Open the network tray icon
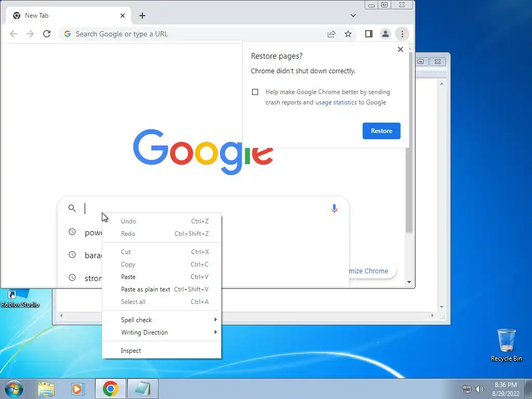The image size is (532, 399). tap(467, 389)
